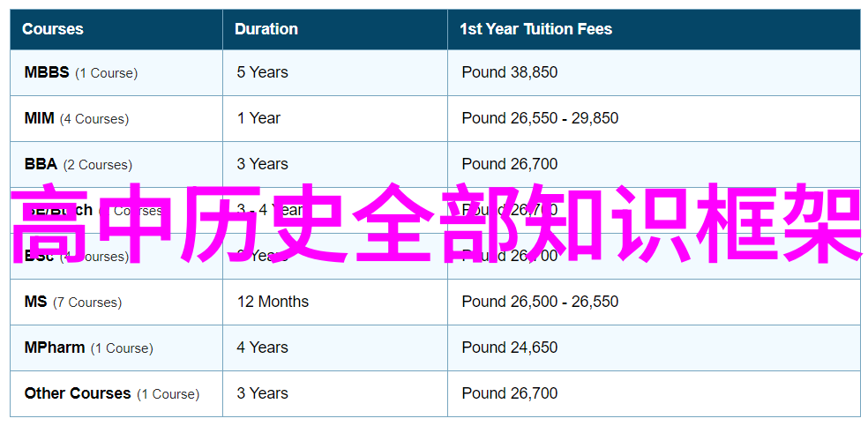
Task: Click the "5 Years" duration cell
Action: (262, 72)
